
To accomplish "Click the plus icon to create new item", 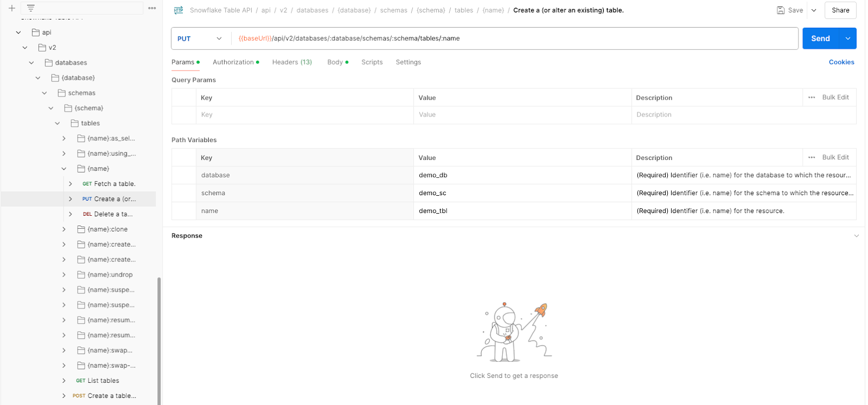I will (11, 8).
